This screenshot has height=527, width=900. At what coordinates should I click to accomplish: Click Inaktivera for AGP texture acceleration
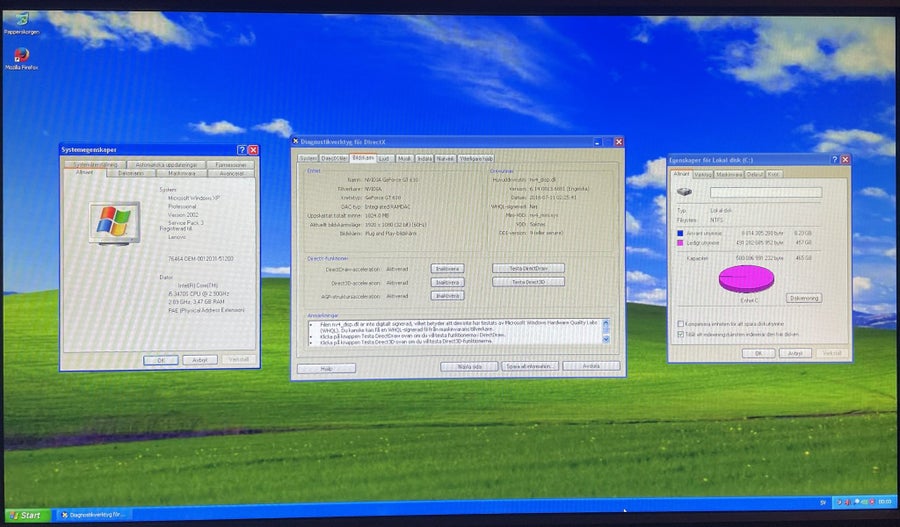[x=447, y=296]
